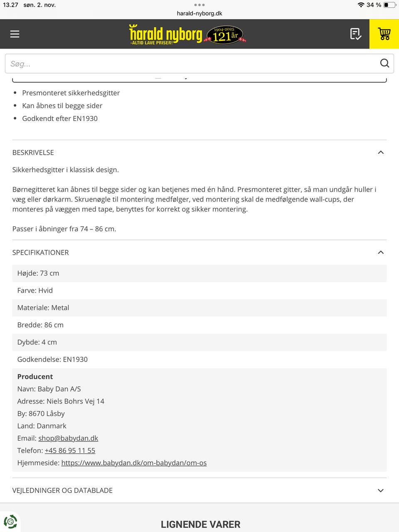
Task: Open the shopping list icon
Action: click(356, 34)
